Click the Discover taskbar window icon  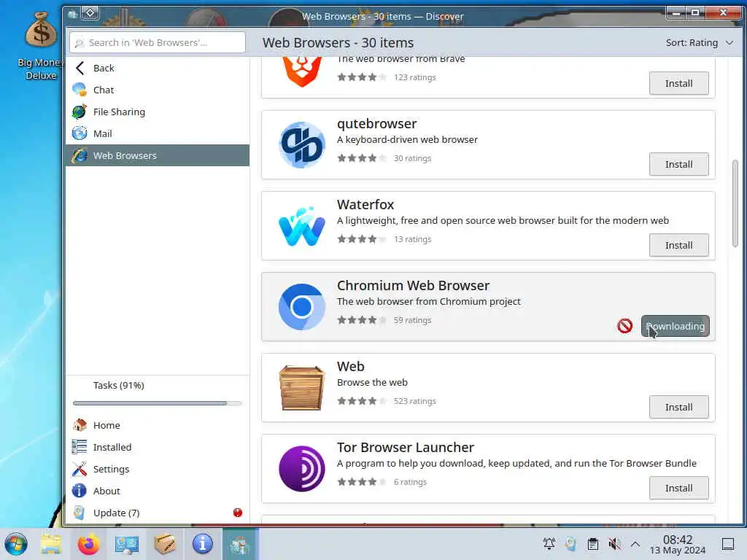coord(239,544)
